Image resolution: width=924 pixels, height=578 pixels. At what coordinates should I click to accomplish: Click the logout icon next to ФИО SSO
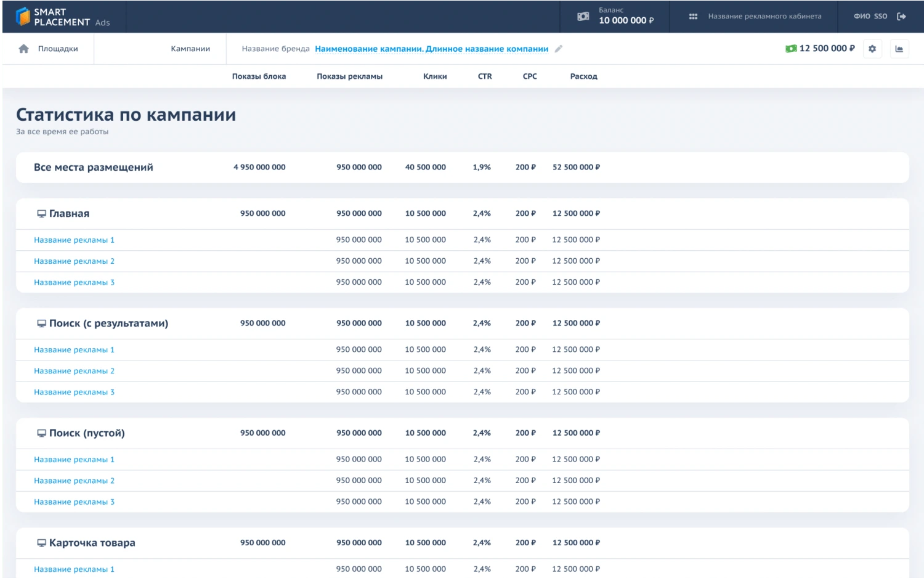(x=901, y=17)
